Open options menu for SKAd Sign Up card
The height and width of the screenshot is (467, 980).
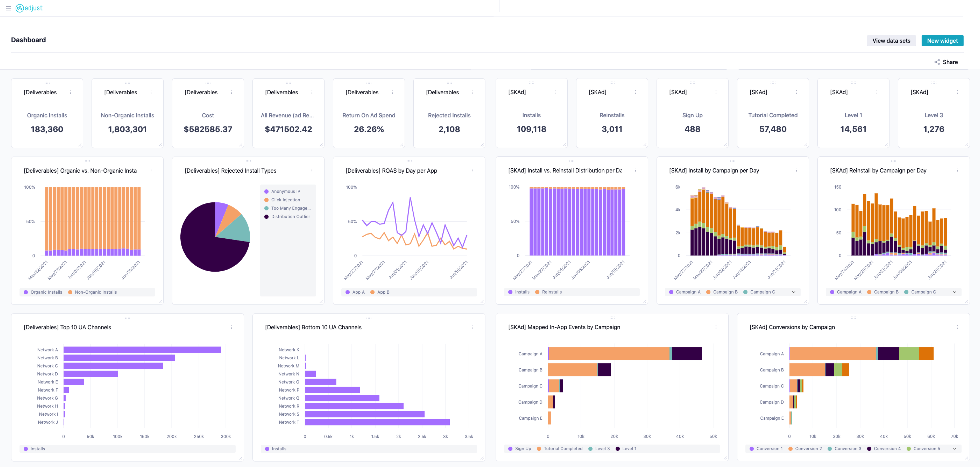click(716, 92)
